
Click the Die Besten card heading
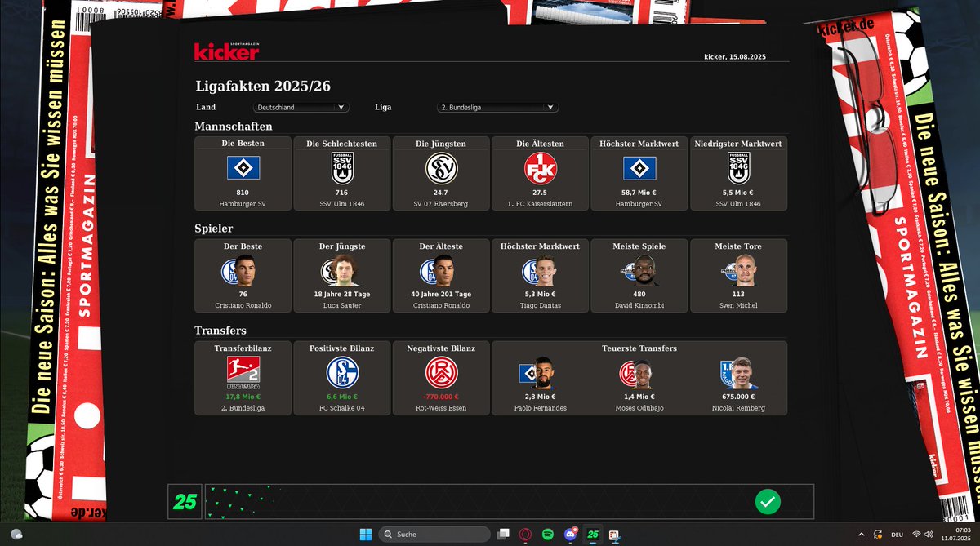(x=243, y=144)
